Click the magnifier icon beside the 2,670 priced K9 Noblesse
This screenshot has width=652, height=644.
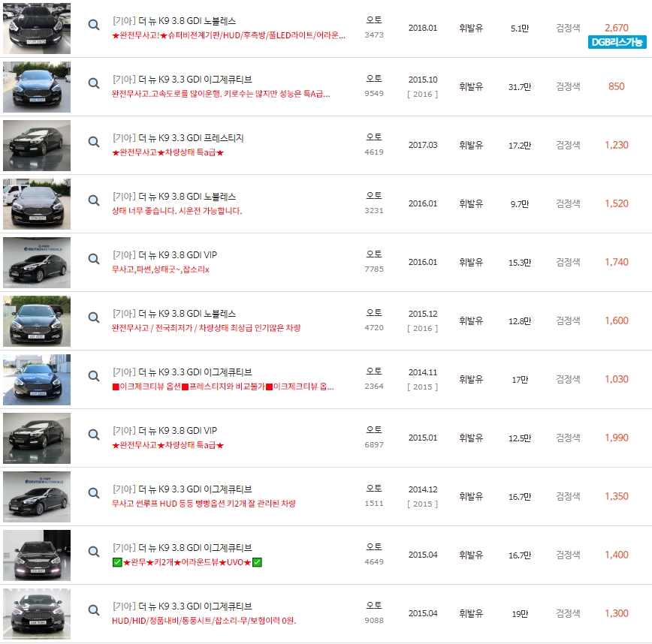93,24
